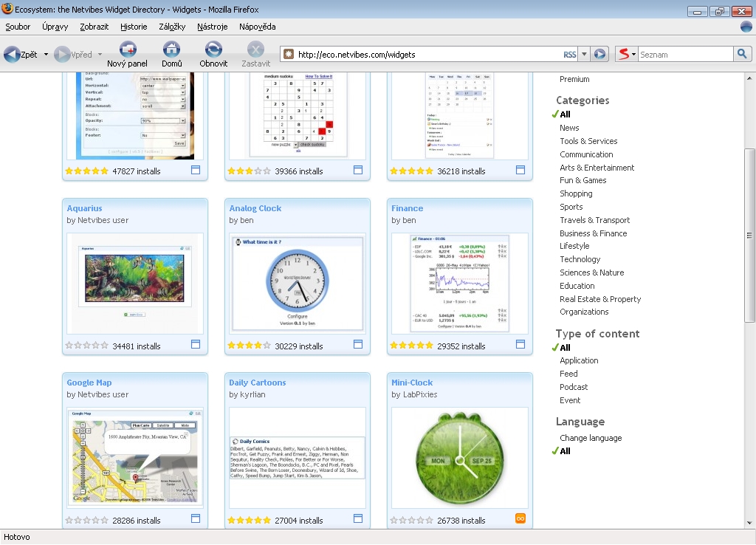Reload page with Obnovit icon
This screenshot has height=545, width=756.
[213, 55]
